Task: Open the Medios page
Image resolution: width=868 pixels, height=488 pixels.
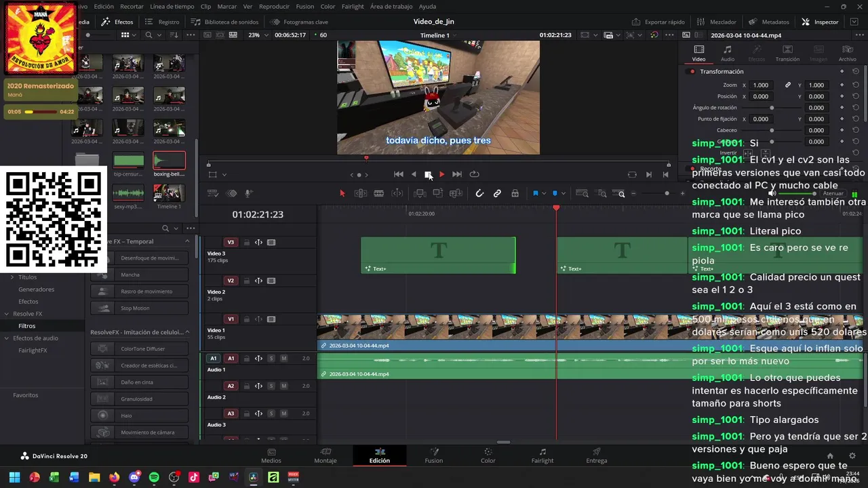Action: click(271, 455)
